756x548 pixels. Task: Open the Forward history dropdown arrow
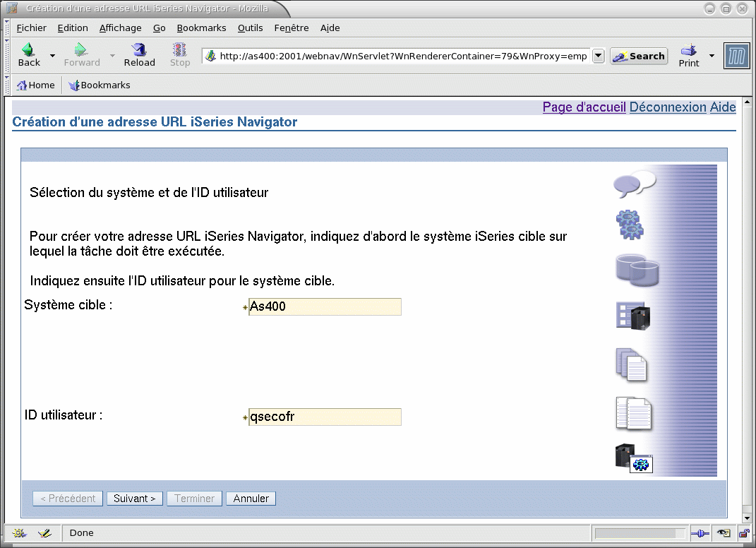point(112,56)
